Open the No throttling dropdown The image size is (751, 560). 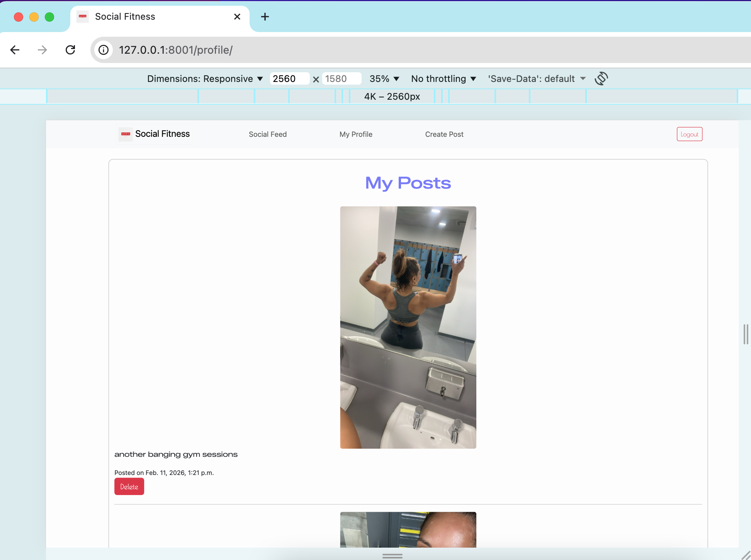click(443, 78)
